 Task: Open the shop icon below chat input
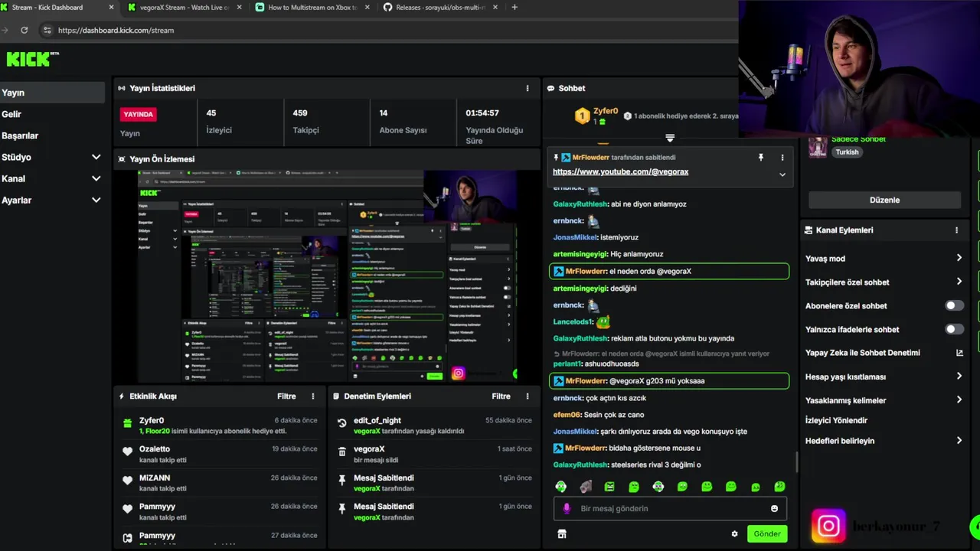pyautogui.click(x=561, y=534)
